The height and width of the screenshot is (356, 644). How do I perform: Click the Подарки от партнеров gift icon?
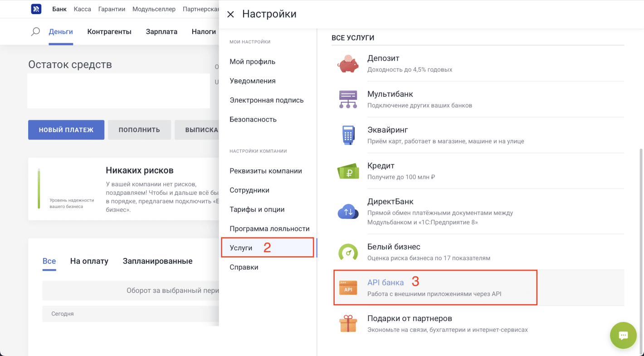[x=348, y=323]
